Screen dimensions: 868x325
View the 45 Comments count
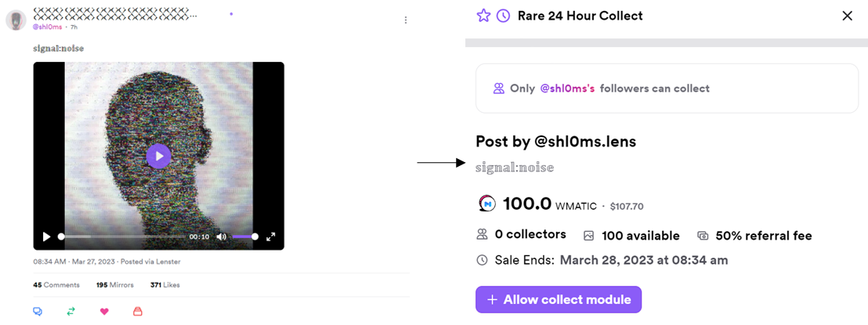(x=56, y=285)
